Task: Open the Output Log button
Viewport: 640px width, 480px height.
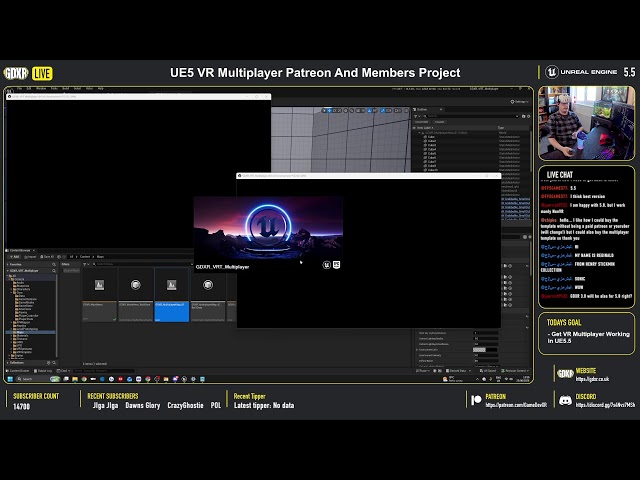Action: pyautogui.click(x=43, y=371)
